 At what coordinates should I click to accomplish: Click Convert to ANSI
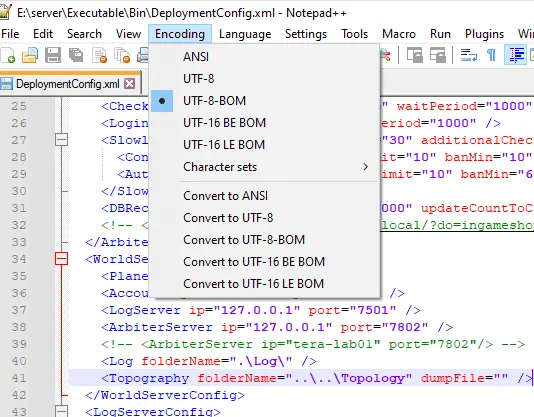[x=264, y=196]
